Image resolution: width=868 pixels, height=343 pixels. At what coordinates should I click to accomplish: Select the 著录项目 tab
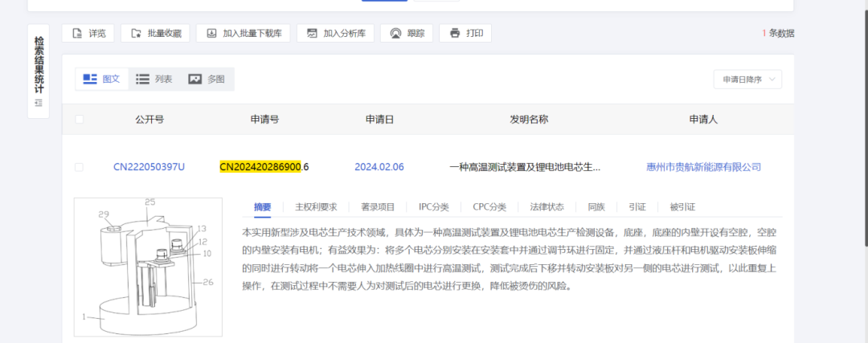click(x=378, y=207)
